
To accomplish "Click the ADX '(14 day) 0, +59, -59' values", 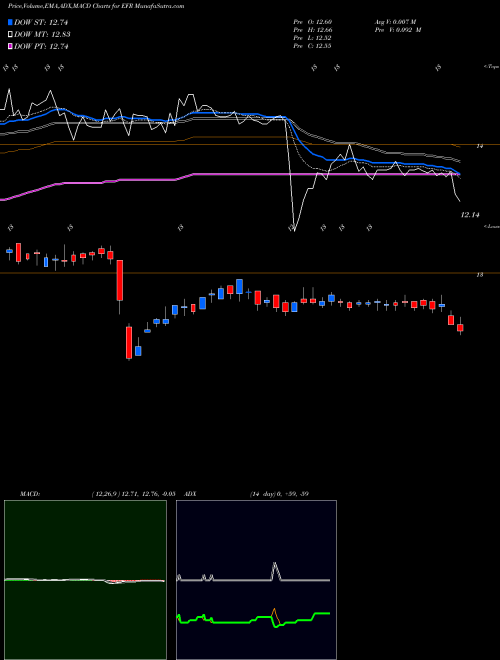I will pyautogui.click(x=279, y=494).
